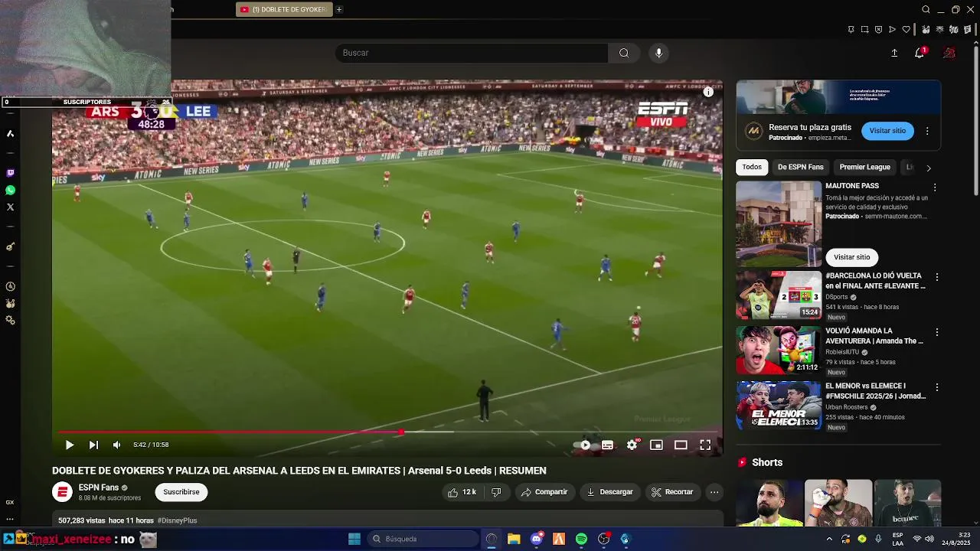Open history clock in sidebar
Viewport: 980px width, 551px height.
pos(10,286)
